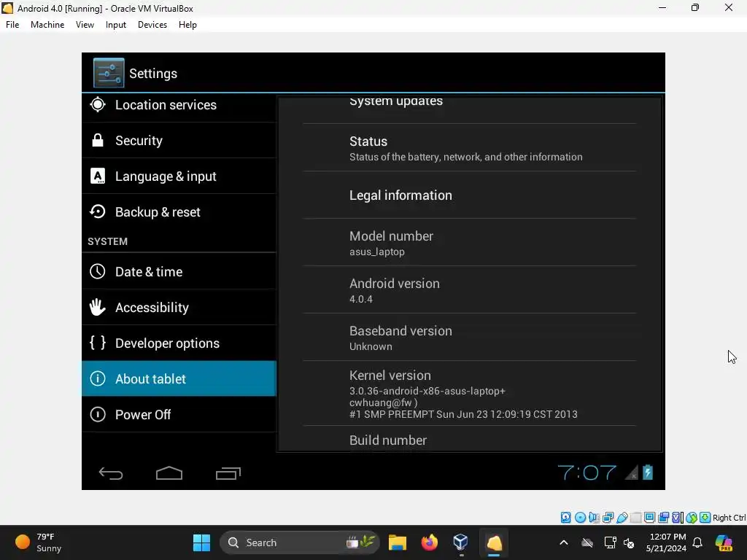The width and height of the screenshot is (747, 560).
Task: Open Legal information
Action: [469, 195]
